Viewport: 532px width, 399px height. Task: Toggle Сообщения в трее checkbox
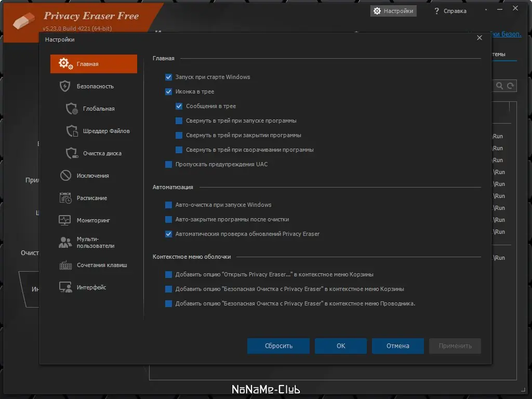[x=179, y=106]
